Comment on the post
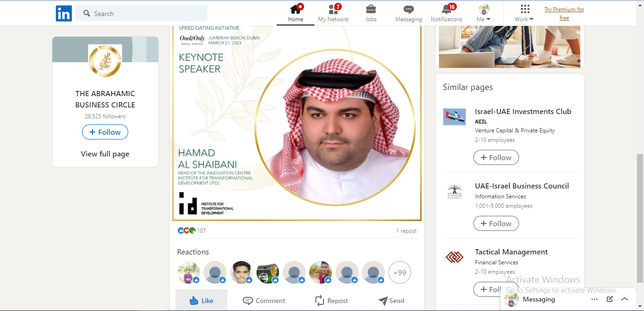This screenshot has width=644, height=311. tap(264, 301)
